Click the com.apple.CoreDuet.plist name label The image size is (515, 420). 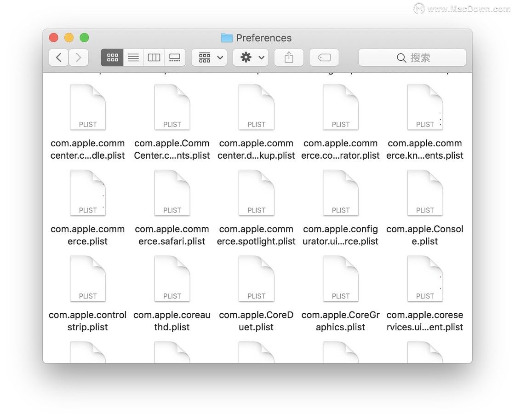[256, 321]
